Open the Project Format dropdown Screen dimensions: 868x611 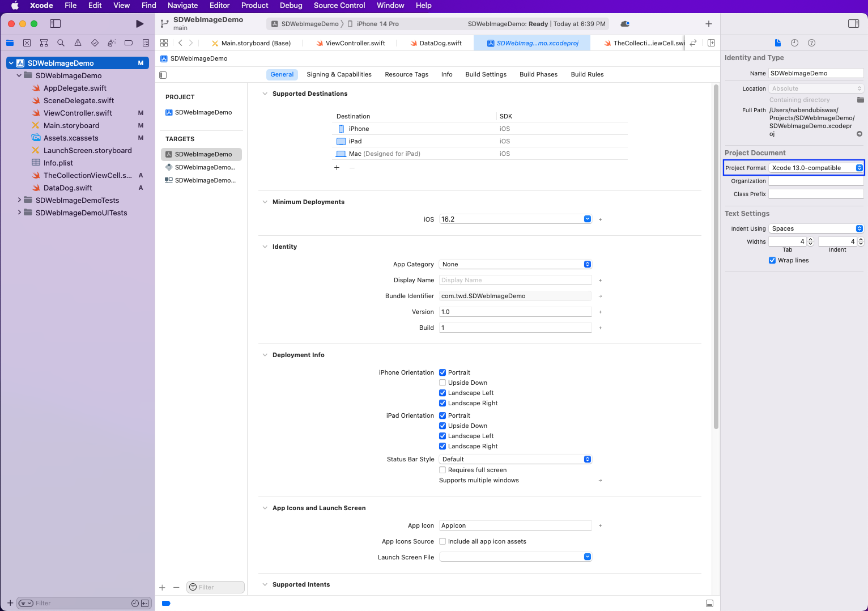coord(816,168)
